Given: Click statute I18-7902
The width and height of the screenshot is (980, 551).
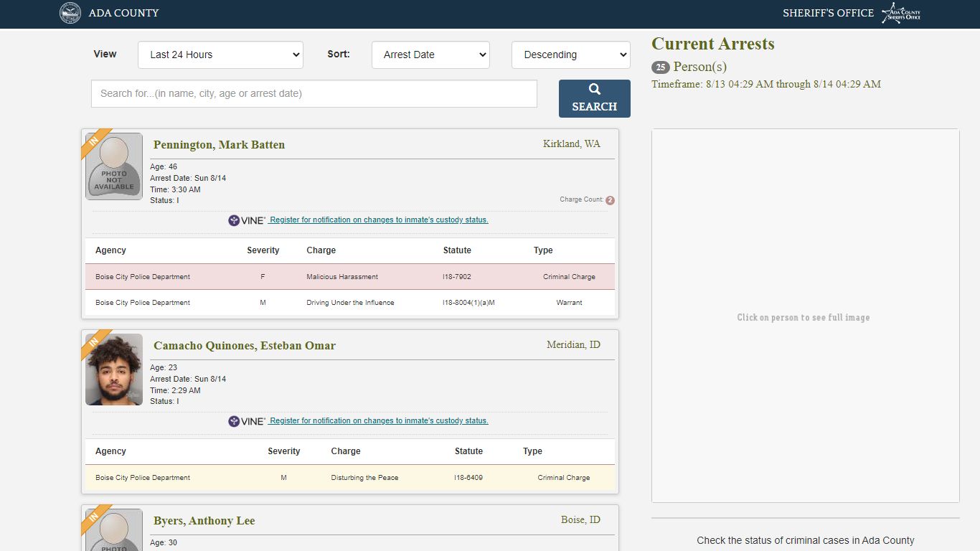Looking at the screenshot, I should point(457,277).
